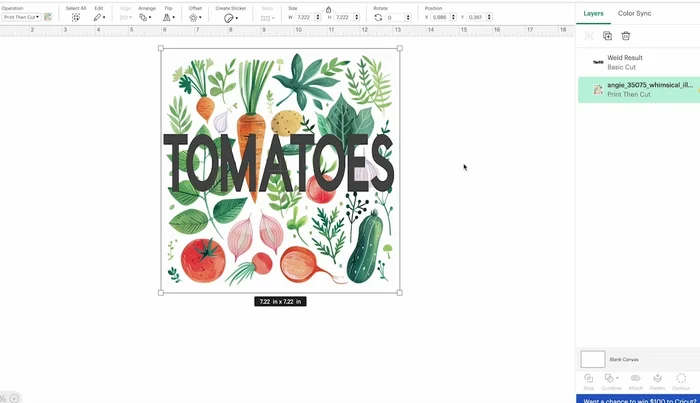
Task: Click the Position X input field
Action: click(440, 17)
